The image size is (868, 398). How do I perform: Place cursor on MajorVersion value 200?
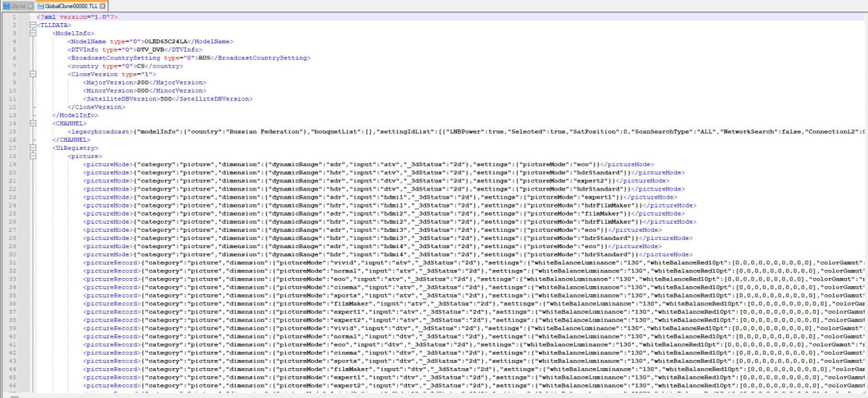pos(142,82)
